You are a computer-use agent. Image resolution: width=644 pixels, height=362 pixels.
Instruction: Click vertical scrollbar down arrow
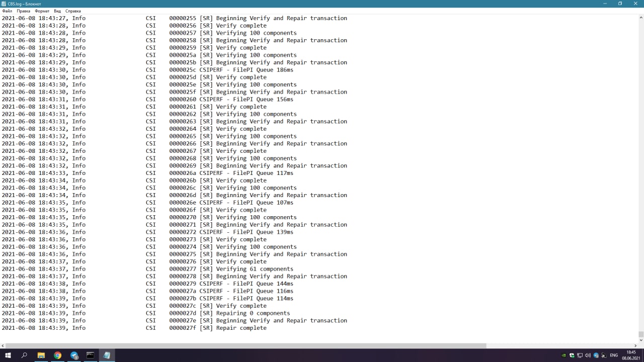[x=641, y=340]
